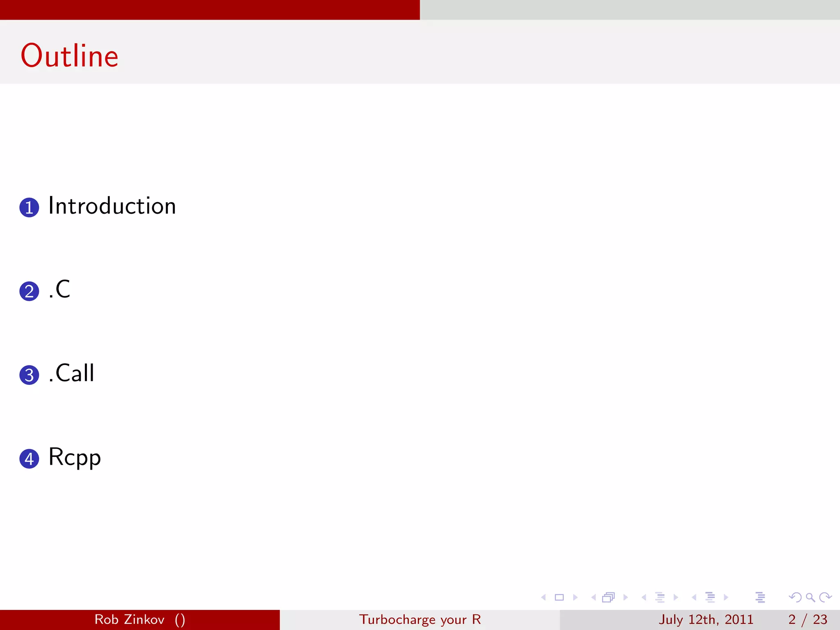Image resolution: width=840 pixels, height=630 pixels.
Task: Click the slide rectangle navigation icon
Action: pos(559,598)
